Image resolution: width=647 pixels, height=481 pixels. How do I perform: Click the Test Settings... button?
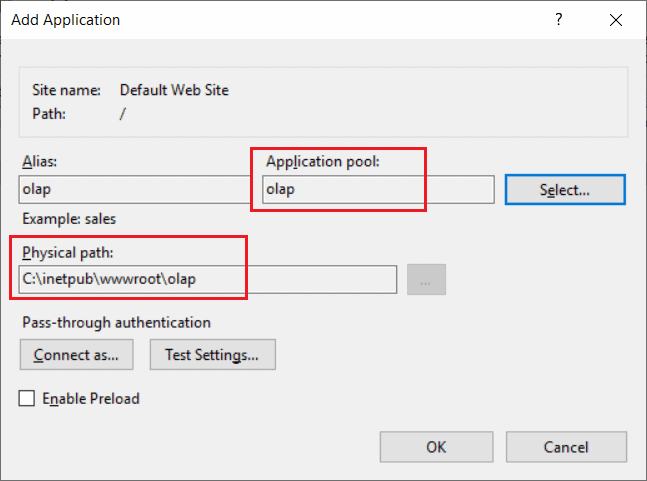point(212,354)
